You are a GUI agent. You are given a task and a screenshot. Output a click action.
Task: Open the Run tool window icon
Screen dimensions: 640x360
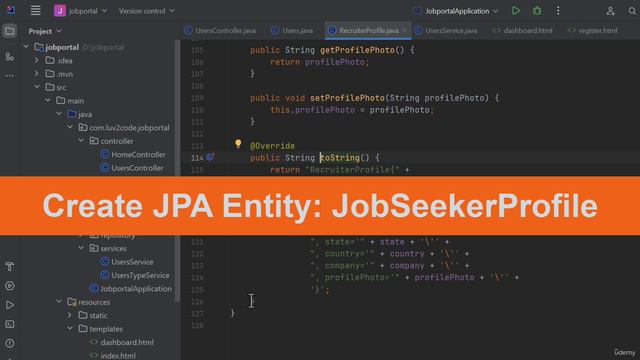(10, 305)
